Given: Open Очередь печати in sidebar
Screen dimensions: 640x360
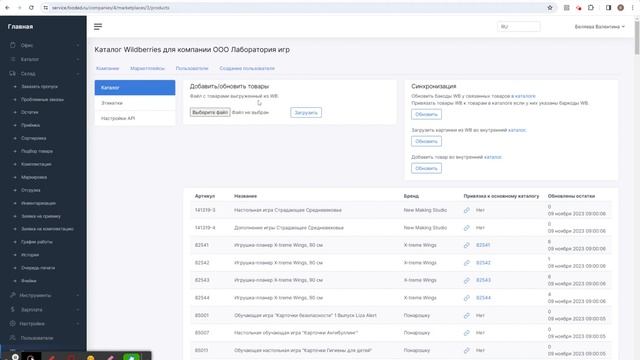Looking at the screenshot, I should [38, 268].
